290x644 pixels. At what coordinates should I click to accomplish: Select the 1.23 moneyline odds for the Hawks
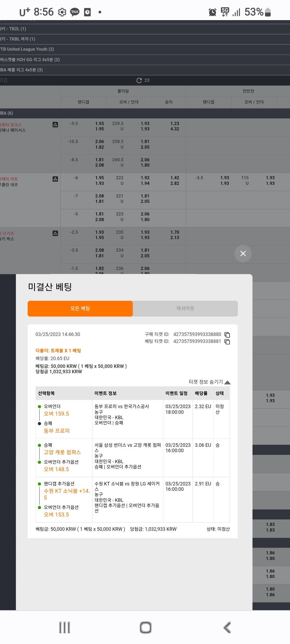(175, 123)
